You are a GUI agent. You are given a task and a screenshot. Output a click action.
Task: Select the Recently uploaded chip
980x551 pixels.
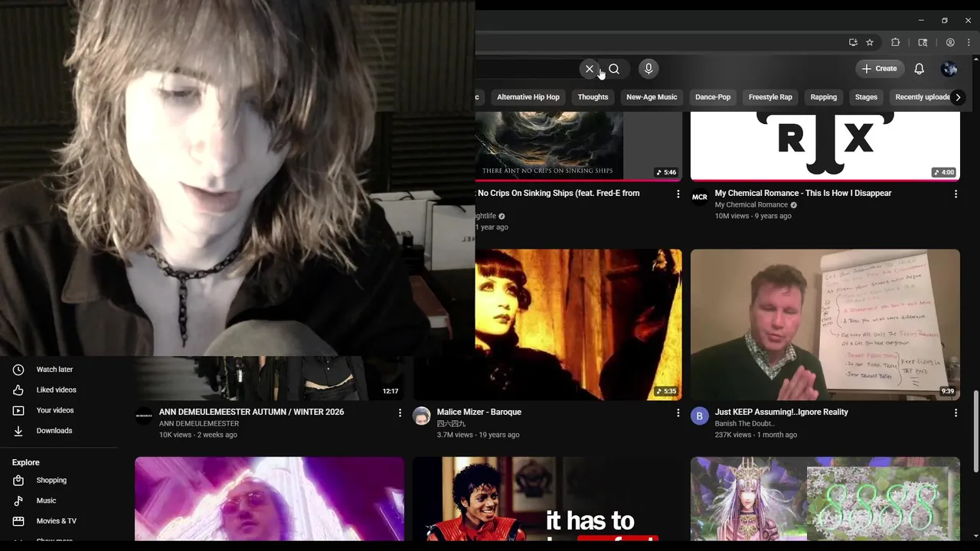(x=920, y=97)
